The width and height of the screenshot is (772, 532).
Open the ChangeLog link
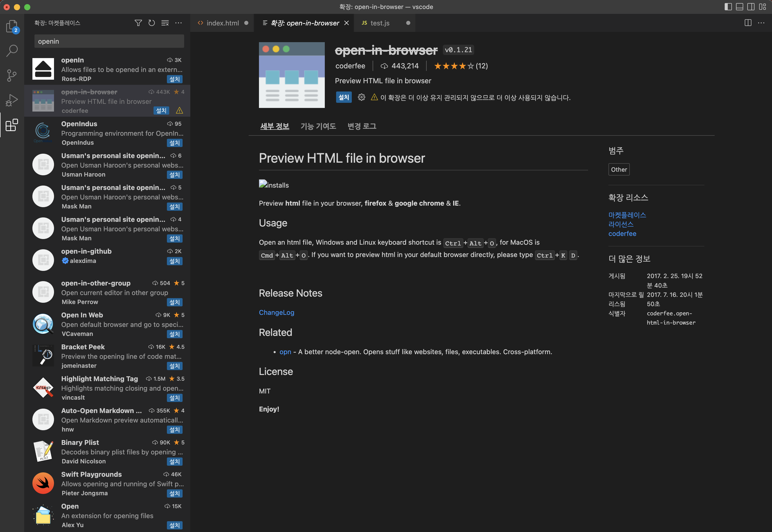tap(276, 312)
